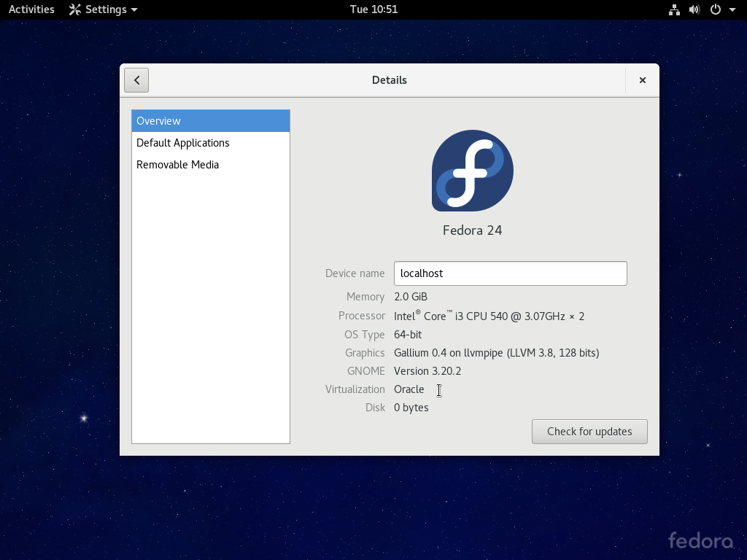The height and width of the screenshot is (560, 747).
Task: Click the GNOME Version 3.20.2 text
Action: 427,371
